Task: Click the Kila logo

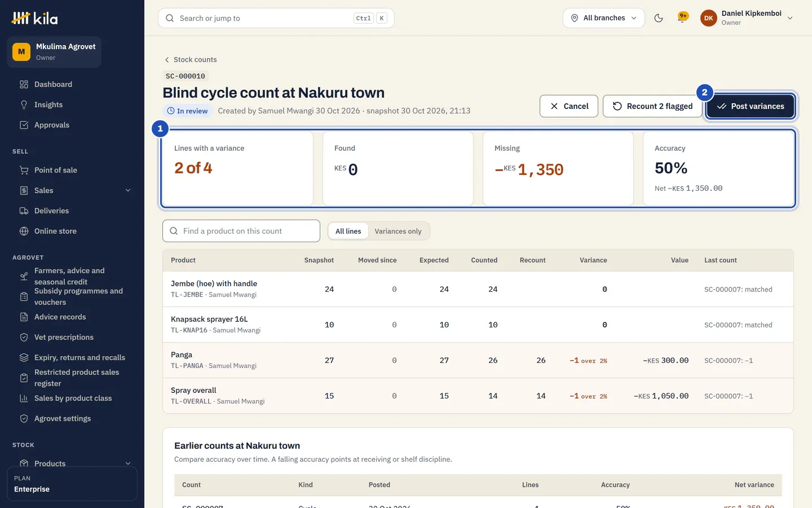Action: pyautogui.click(x=34, y=19)
